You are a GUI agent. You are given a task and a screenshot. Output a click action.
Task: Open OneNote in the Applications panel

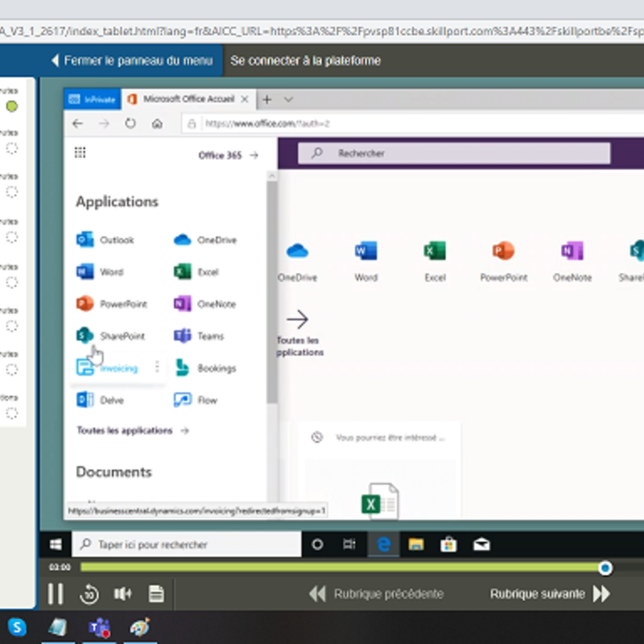click(x=204, y=304)
